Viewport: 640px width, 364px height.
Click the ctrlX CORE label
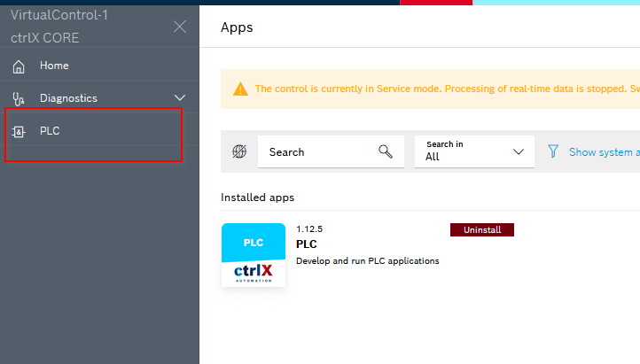[x=45, y=38]
